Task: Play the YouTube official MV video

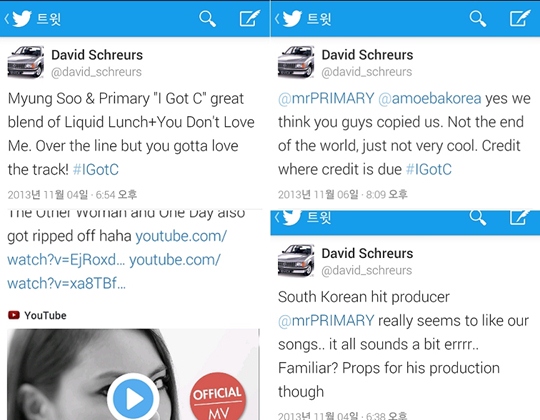Action: coord(133,399)
